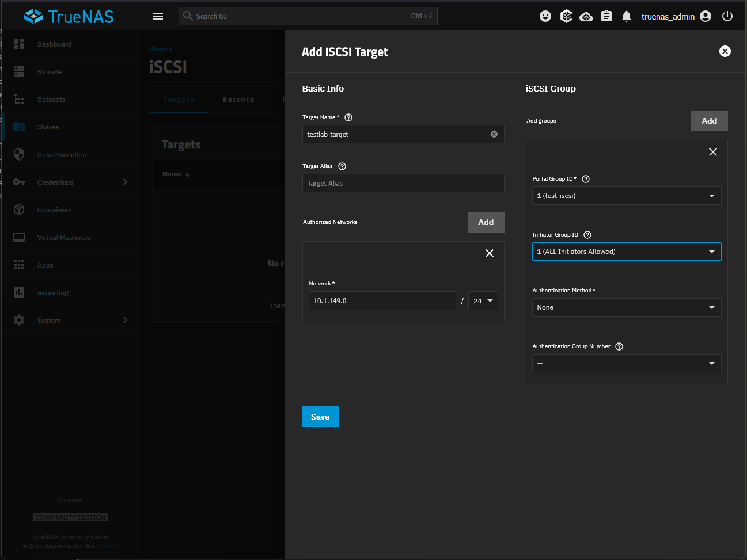
Task: Open the truenas_admin account avatar icon
Action: (706, 16)
